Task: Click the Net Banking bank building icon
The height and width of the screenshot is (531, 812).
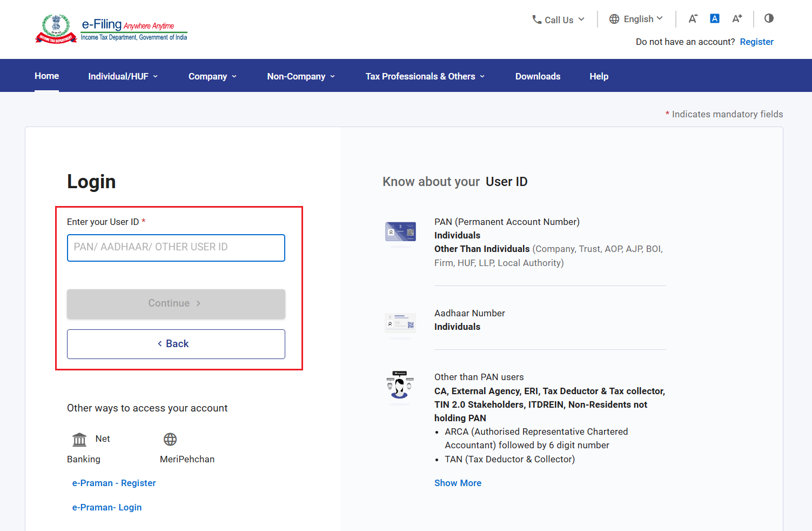Action: coord(79,440)
